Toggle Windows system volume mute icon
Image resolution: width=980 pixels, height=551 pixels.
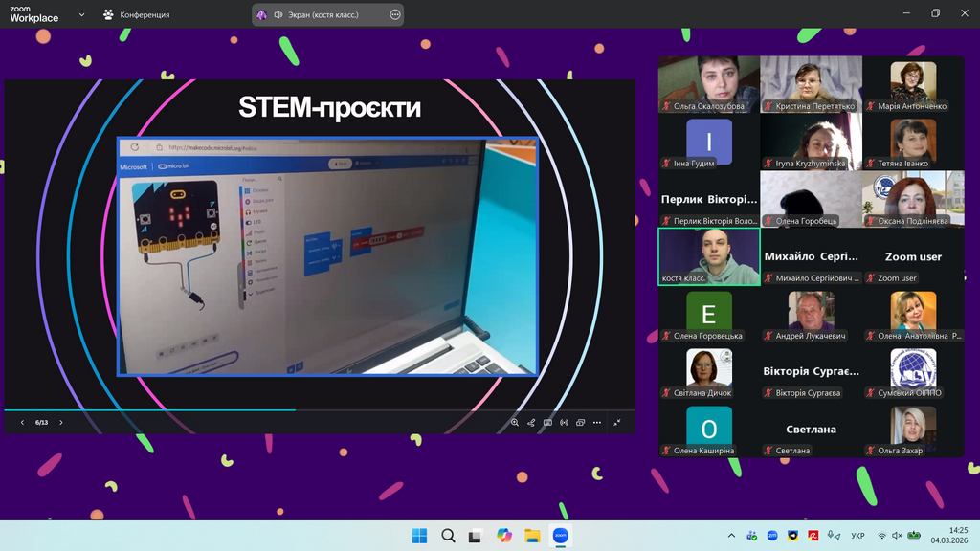point(897,536)
